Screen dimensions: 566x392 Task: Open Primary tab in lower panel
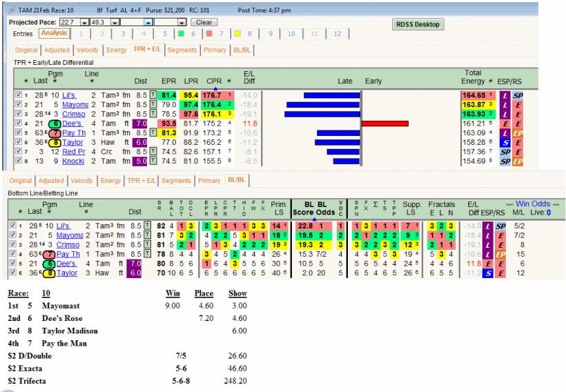coord(209,181)
